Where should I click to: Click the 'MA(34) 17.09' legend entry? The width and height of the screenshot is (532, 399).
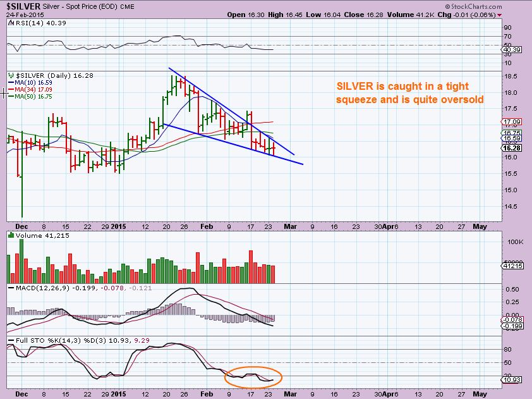click(x=33, y=90)
